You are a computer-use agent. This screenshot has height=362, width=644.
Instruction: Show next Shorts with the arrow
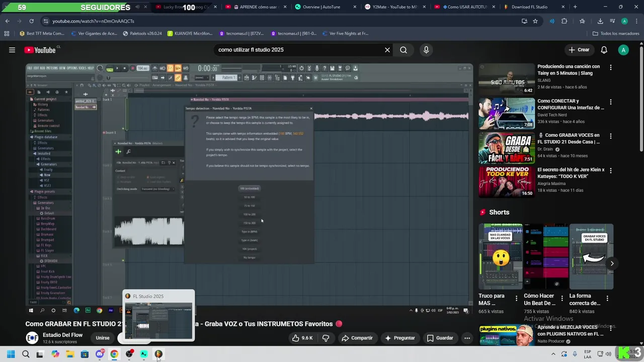coord(612,263)
